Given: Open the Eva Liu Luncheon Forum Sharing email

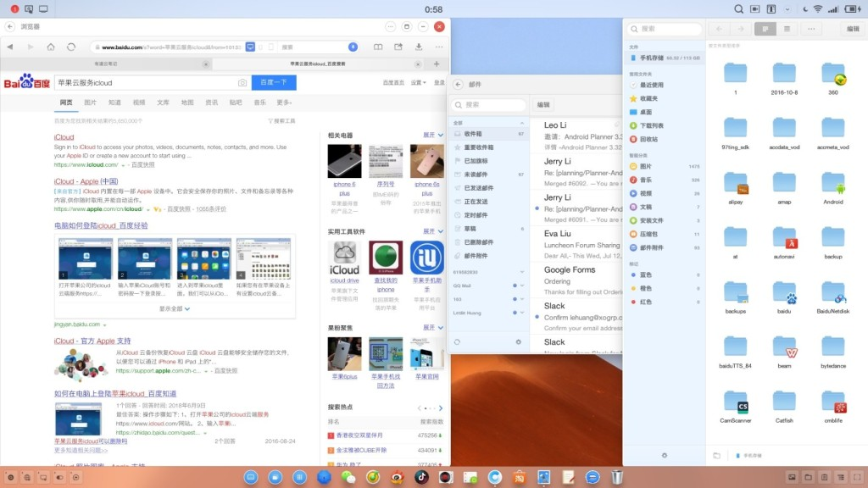Looking at the screenshot, I should point(576,245).
